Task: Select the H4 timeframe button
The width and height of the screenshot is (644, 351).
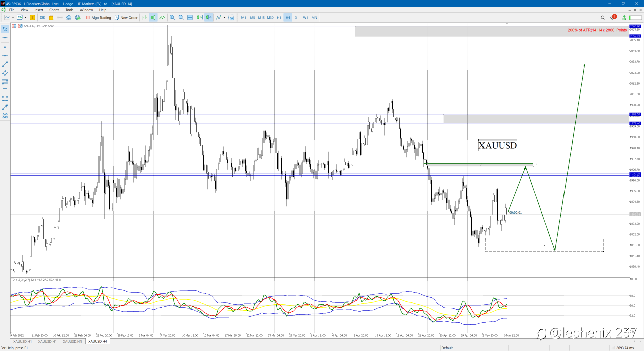Action: coord(288,17)
